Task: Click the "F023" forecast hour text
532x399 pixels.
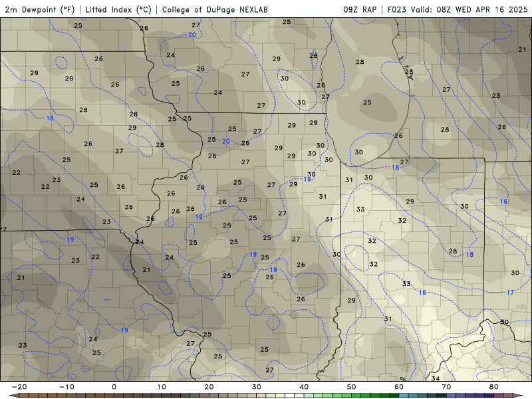Action: pyautogui.click(x=396, y=9)
